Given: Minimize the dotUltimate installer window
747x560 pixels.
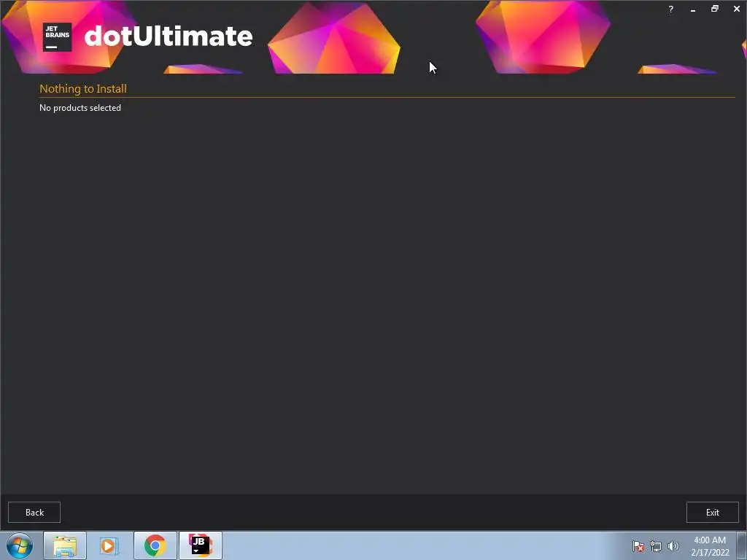Looking at the screenshot, I should tap(693, 9).
